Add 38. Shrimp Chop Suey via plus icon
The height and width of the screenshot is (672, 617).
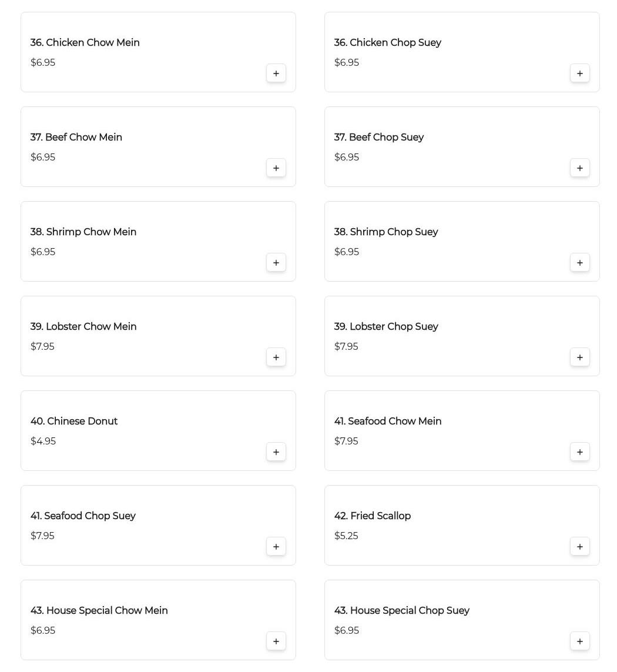[580, 263]
